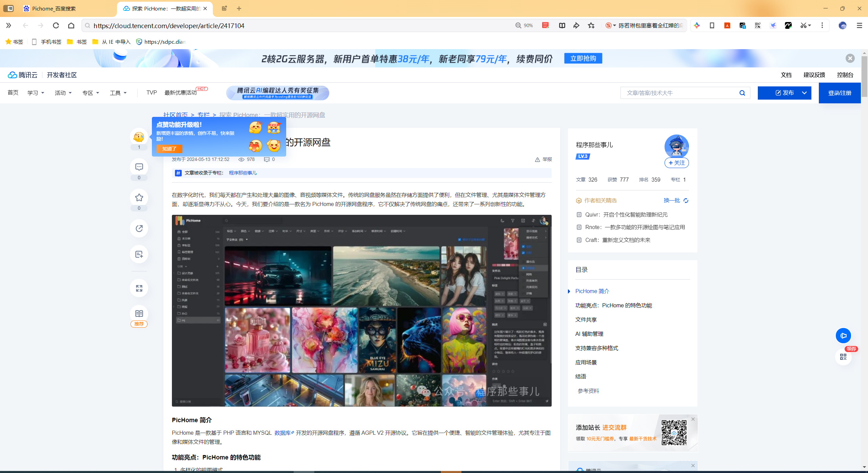This screenshot has width=868, height=473.
Task: Click the 发布 publish button
Action: pos(785,93)
